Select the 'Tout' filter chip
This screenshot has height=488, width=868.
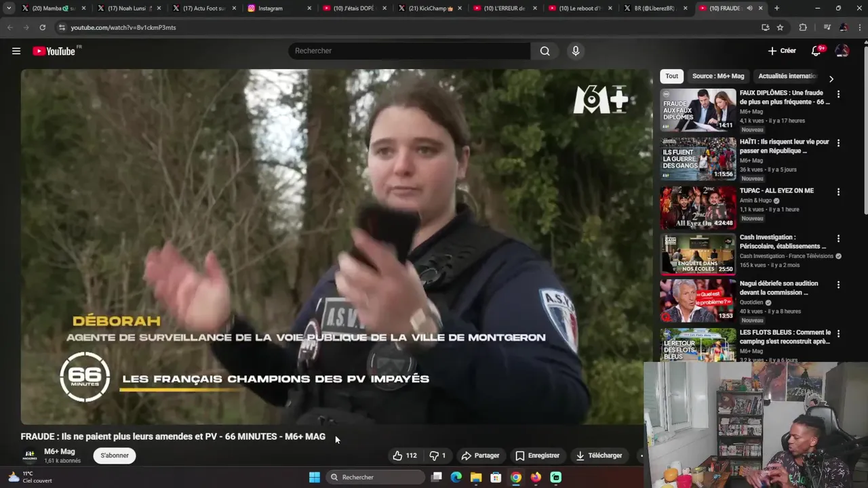(671, 76)
